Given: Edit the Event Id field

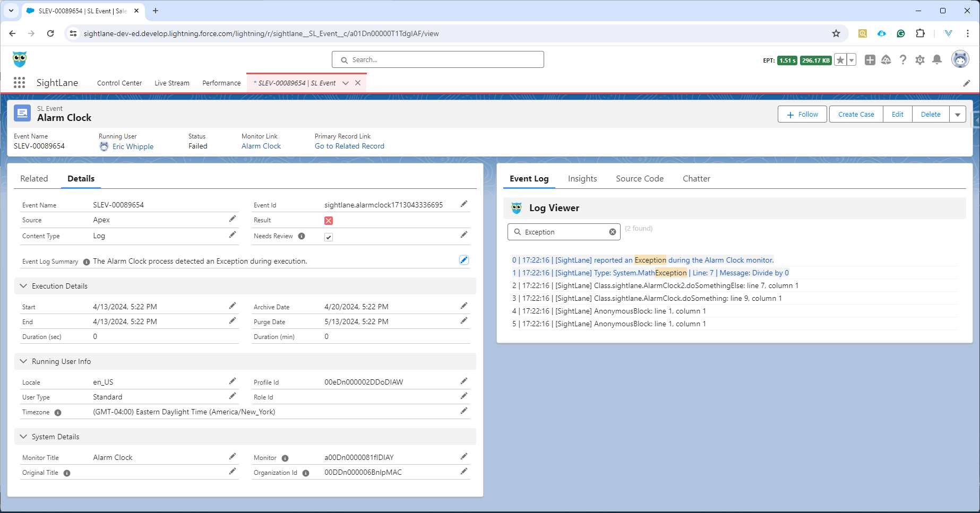Looking at the screenshot, I should point(464,204).
